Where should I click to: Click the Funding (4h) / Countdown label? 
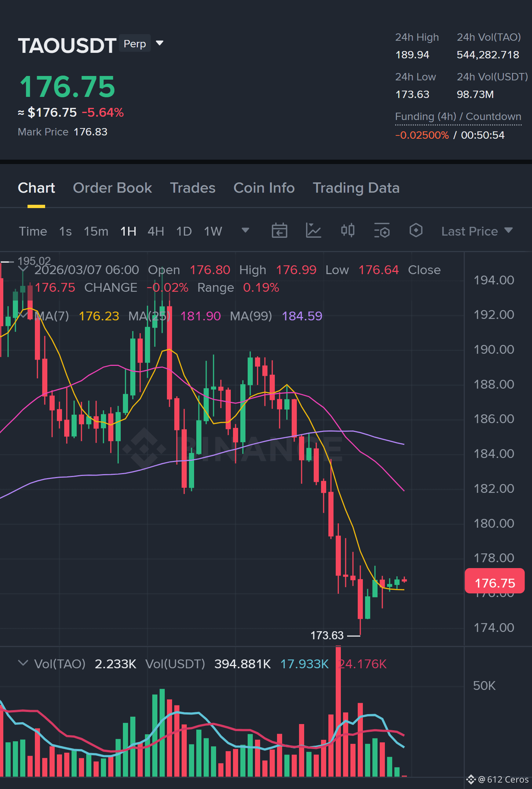(458, 117)
